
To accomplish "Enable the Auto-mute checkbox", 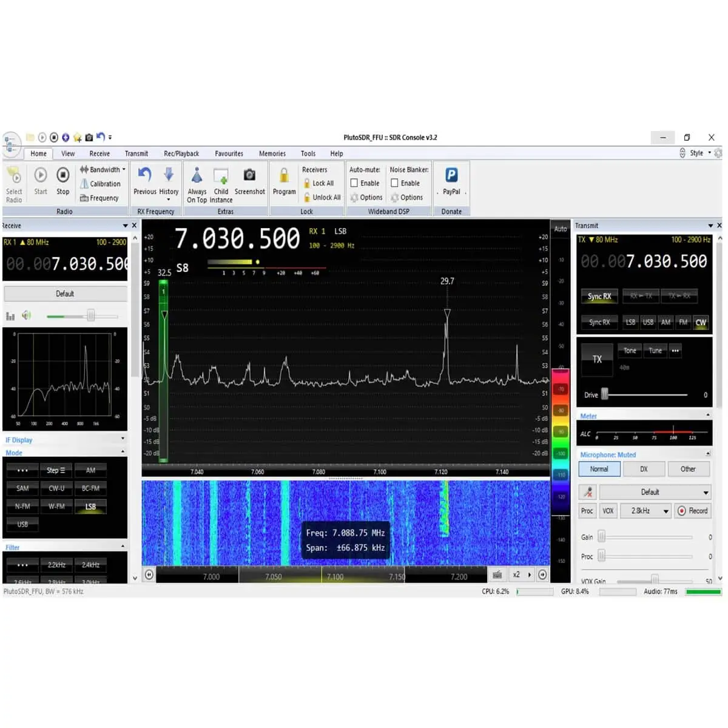I will [354, 183].
